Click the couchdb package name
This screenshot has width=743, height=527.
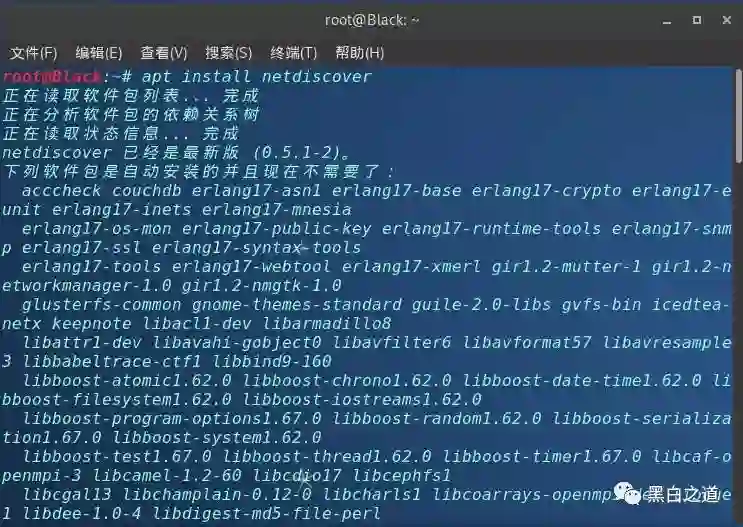[x=146, y=191]
